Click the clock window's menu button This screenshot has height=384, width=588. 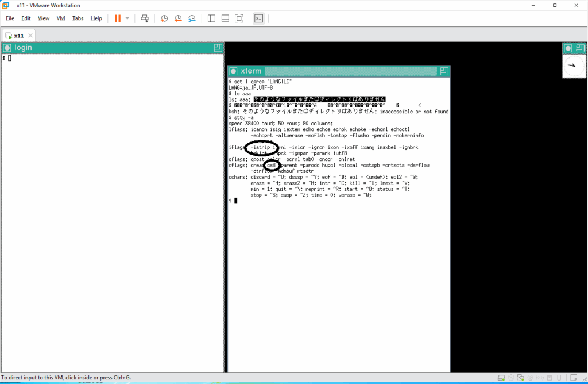[x=568, y=48]
